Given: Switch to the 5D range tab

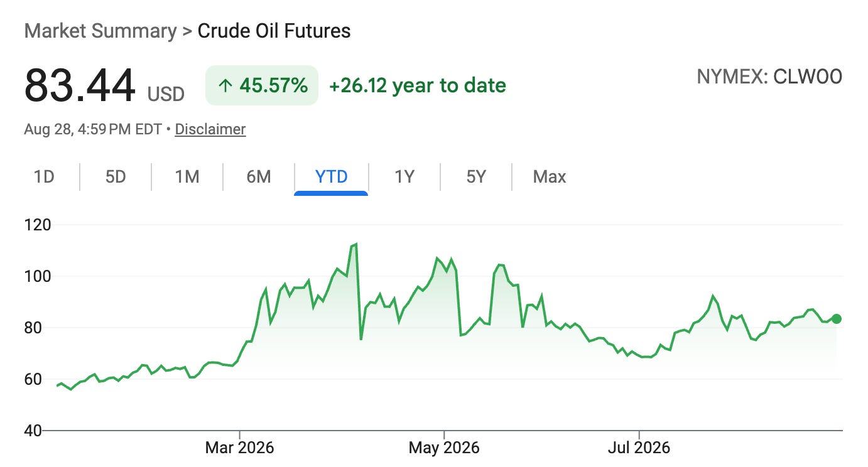Looking at the screenshot, I should pyautogui.click(x=116, y=177).
